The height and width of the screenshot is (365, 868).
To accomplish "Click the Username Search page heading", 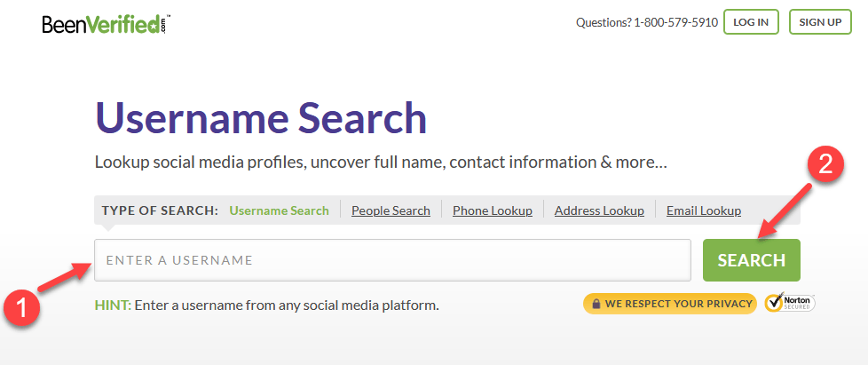I will coord(261,117).
